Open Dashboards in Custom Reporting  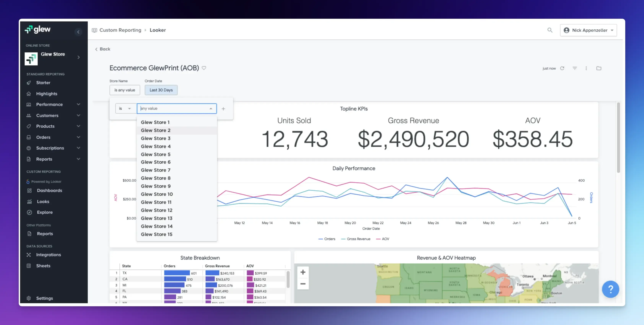coord(49,190)
